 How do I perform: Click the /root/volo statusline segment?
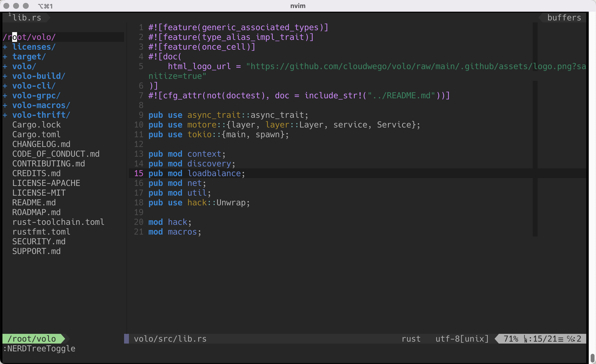(32, 339)
